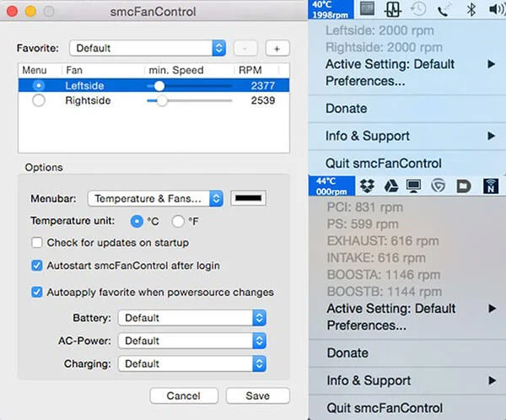Select the Rightside fan menu radio button
The image size is (506, 420).
click(x=39, y=100)
